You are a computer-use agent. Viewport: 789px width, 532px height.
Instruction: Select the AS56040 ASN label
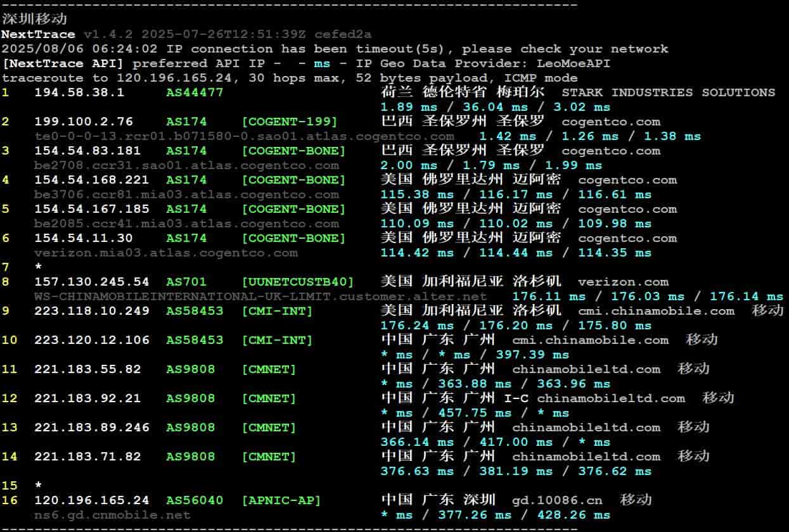(195, 500)
